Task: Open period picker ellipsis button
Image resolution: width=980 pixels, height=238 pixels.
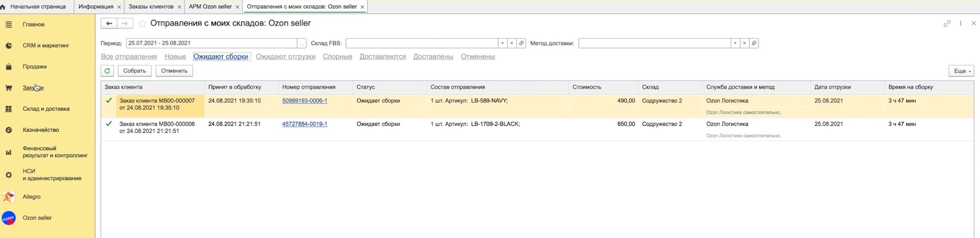Action: click(x=302, y=43)
